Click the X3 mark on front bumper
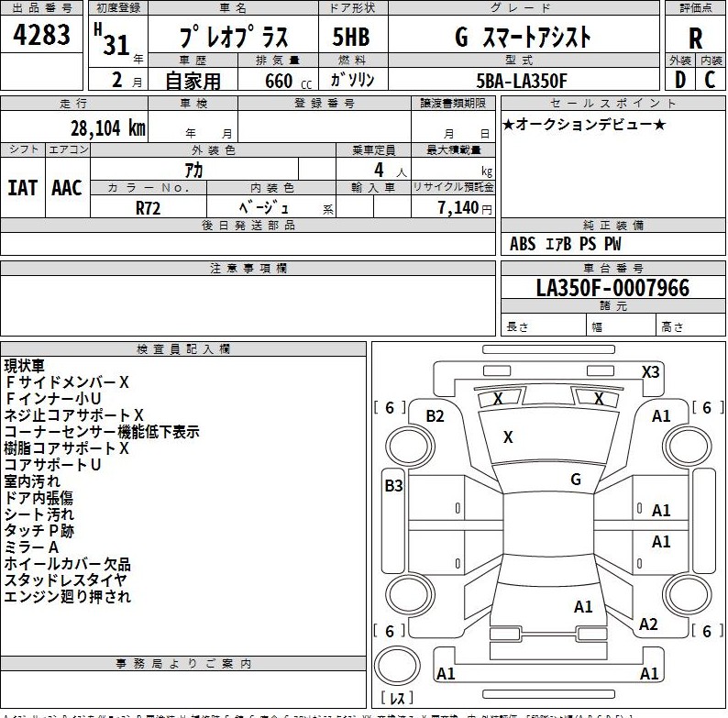The height and width of the screenshot is (718, 728). coord(650,372)
